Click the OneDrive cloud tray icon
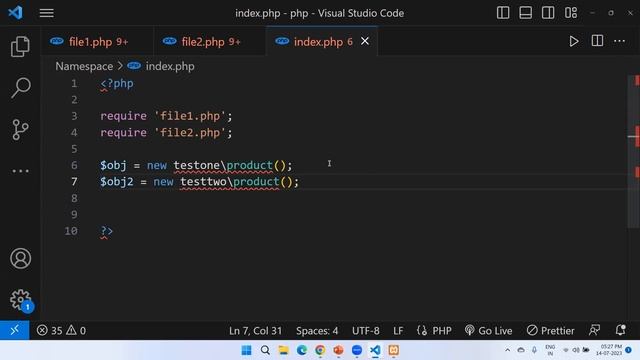Screen dimensions: 640x360 (521, 350)
